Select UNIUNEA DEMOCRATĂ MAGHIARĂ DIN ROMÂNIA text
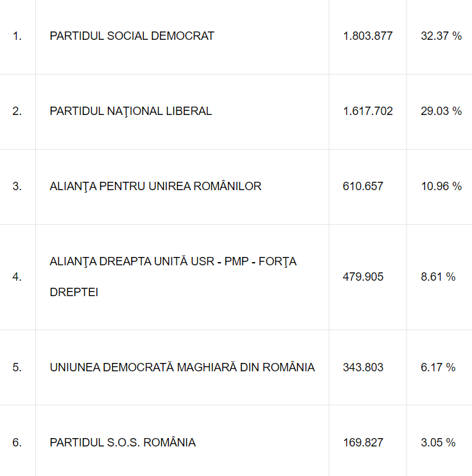Screen dimensions: 472x476 (182, 367)
